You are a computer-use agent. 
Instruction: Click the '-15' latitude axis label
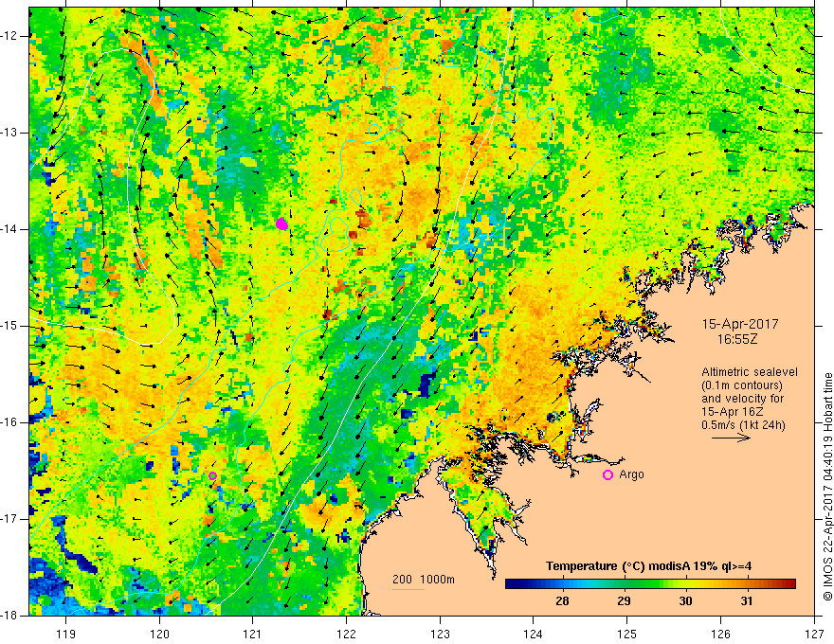pyautogui.click(x=9, y=326)
